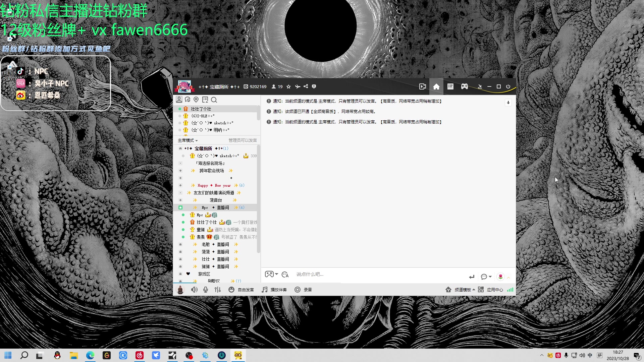Image resolution: width=644 pixels, height=362 pixels.
Task: Favorite the channel with star icon
Action: (288, 86)
